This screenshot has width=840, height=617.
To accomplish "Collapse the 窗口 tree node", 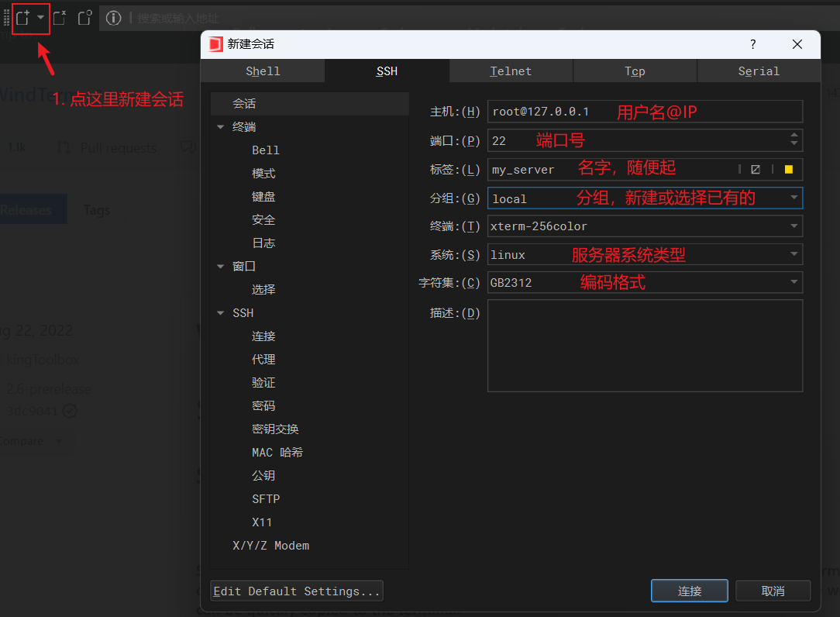I will tap(220, 267).
